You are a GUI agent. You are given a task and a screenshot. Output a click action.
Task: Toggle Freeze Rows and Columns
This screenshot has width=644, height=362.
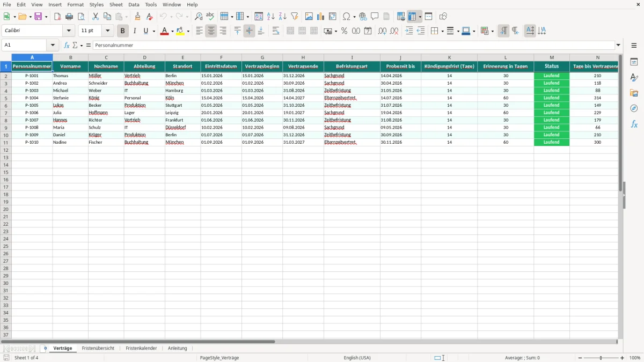[x=413, y=17]
